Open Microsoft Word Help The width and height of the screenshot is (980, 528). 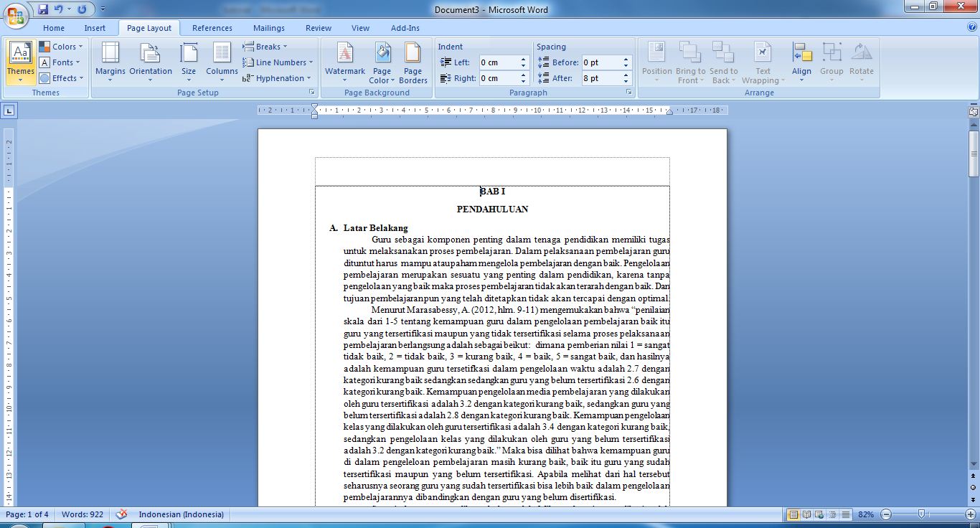tap(972, 27)
